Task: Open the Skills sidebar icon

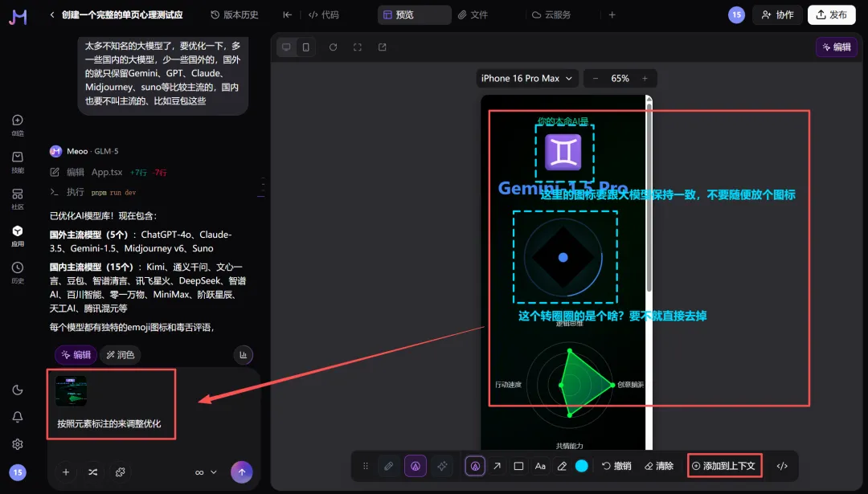Action: pos(18,162)
